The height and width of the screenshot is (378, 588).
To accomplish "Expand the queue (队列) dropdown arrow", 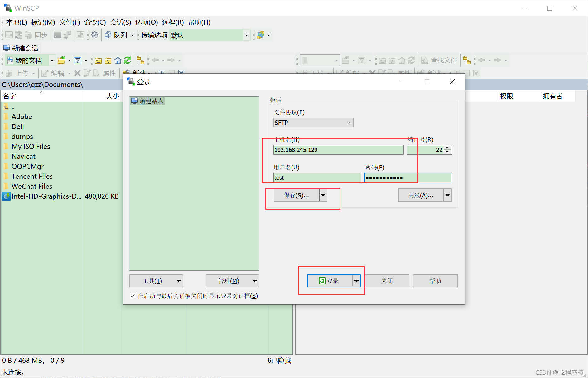I will click(x=132, y=35).
